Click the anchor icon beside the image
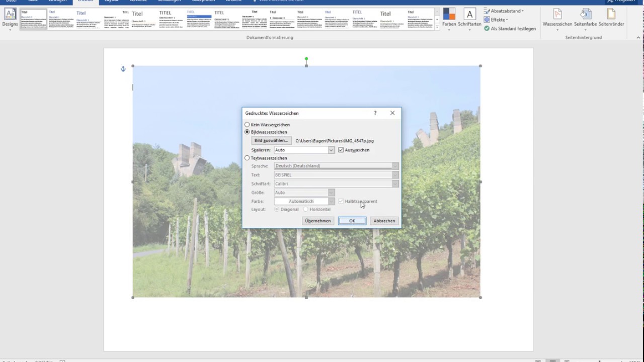This screenshot has height=362, width=644. pyautogui.click(x=123, y=69)
